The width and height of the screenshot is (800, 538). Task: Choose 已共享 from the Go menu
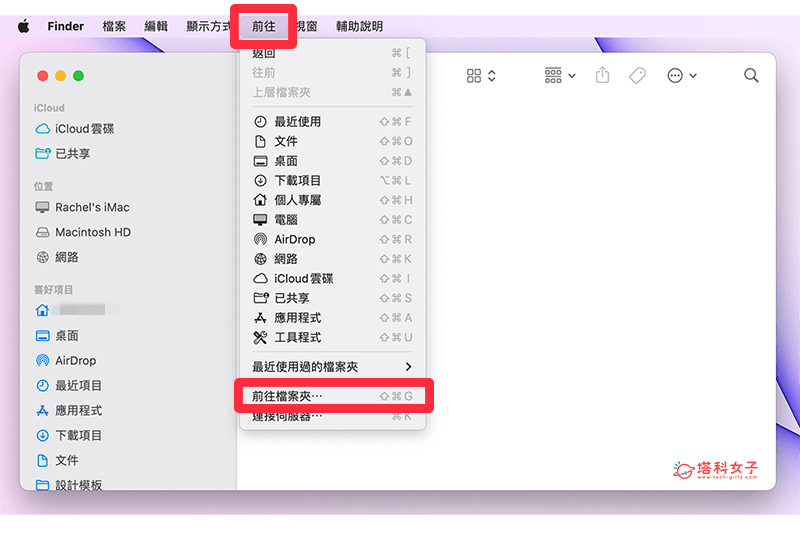coord(332,298)
